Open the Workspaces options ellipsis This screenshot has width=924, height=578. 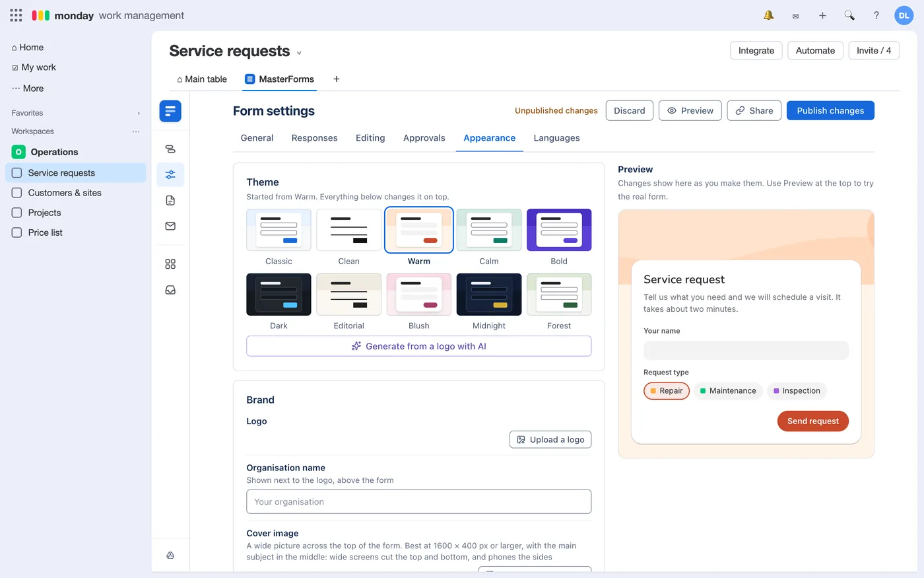coord(136,131)
